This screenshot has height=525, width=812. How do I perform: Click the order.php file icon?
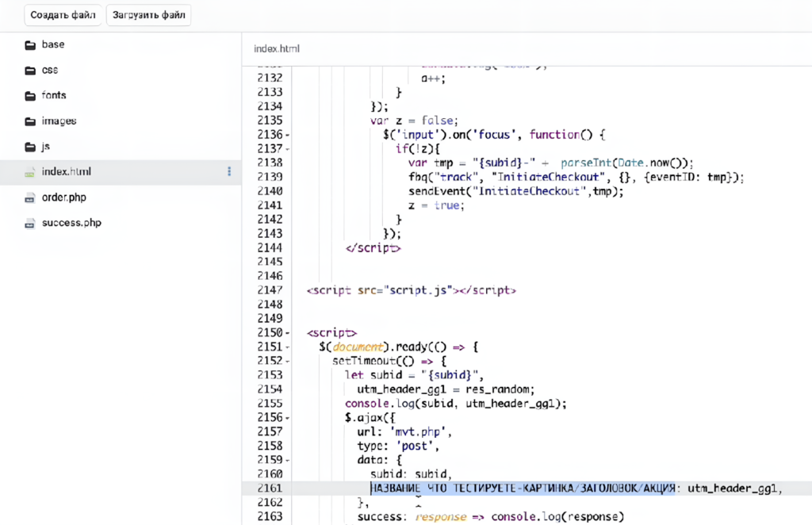30,197
